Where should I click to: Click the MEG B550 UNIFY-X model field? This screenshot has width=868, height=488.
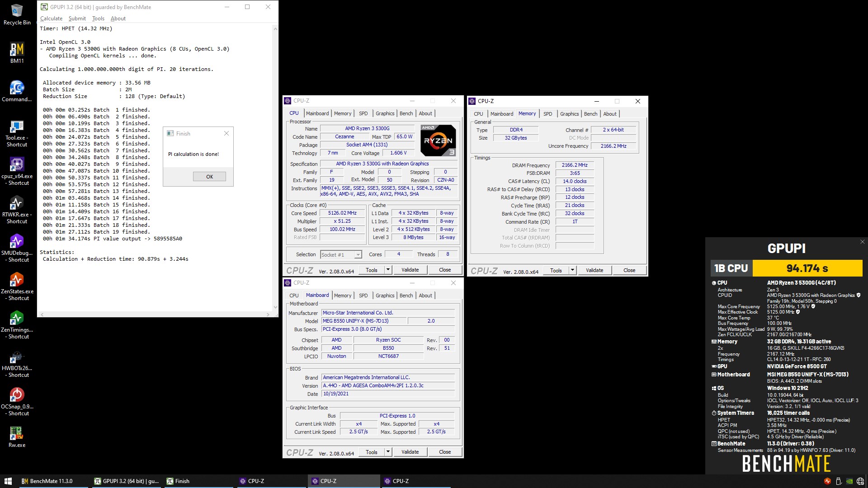[364, 321]
